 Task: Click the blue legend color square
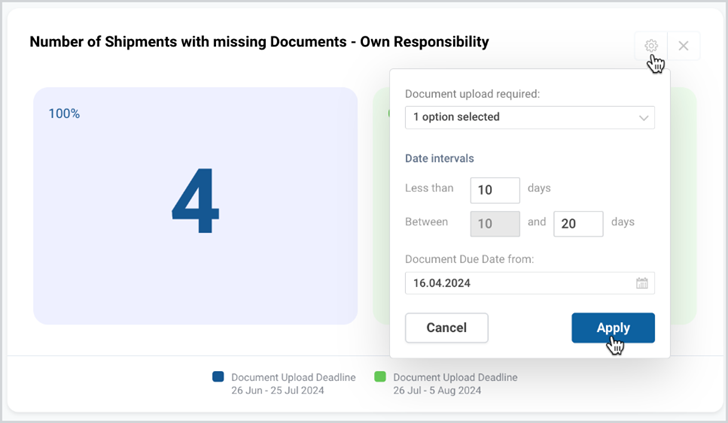[218, 377]
